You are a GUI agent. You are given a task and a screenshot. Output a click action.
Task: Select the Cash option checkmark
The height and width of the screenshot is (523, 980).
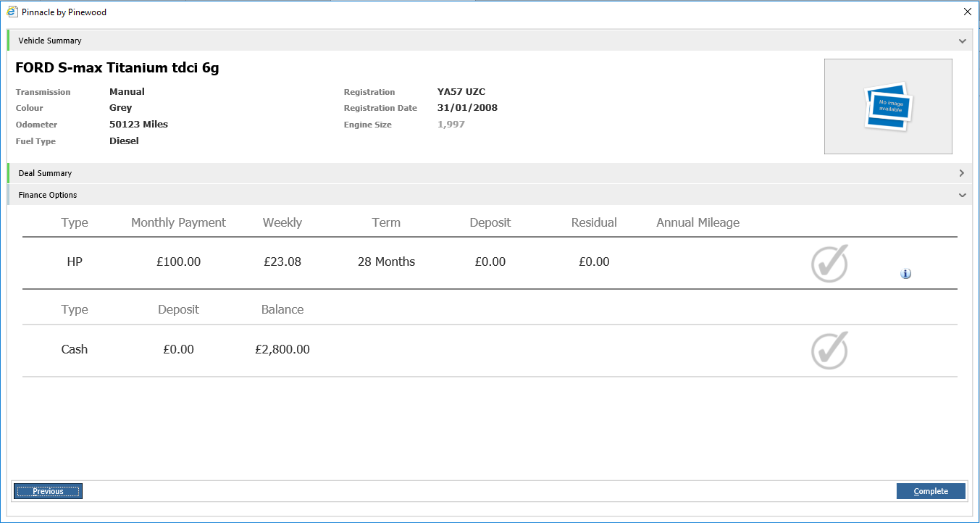point(829,350)
